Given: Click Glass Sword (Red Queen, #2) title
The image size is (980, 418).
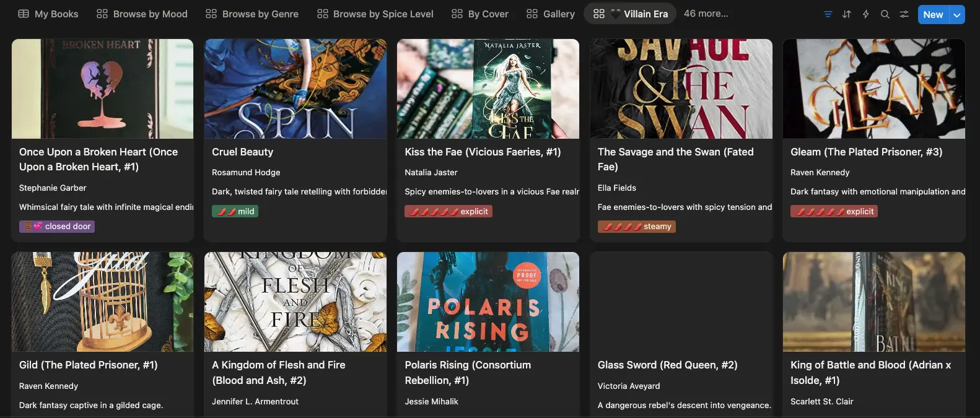Looking at the screenshot, I should [667, 365].
